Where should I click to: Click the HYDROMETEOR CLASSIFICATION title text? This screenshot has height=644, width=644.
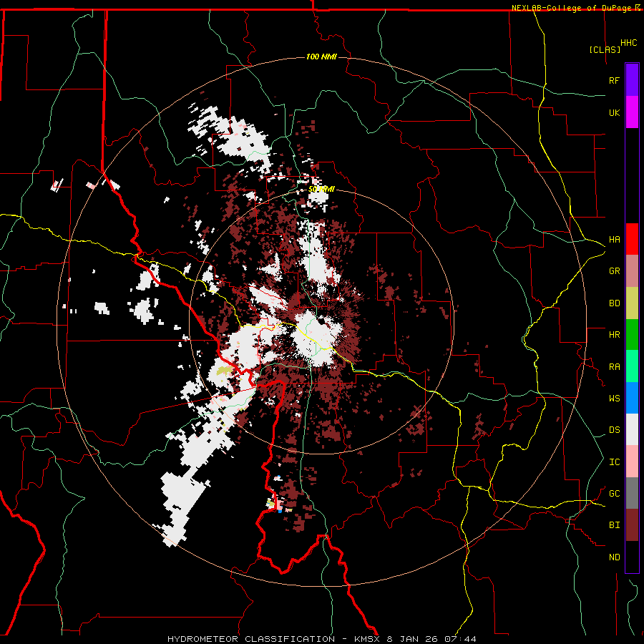pos(251,639)
